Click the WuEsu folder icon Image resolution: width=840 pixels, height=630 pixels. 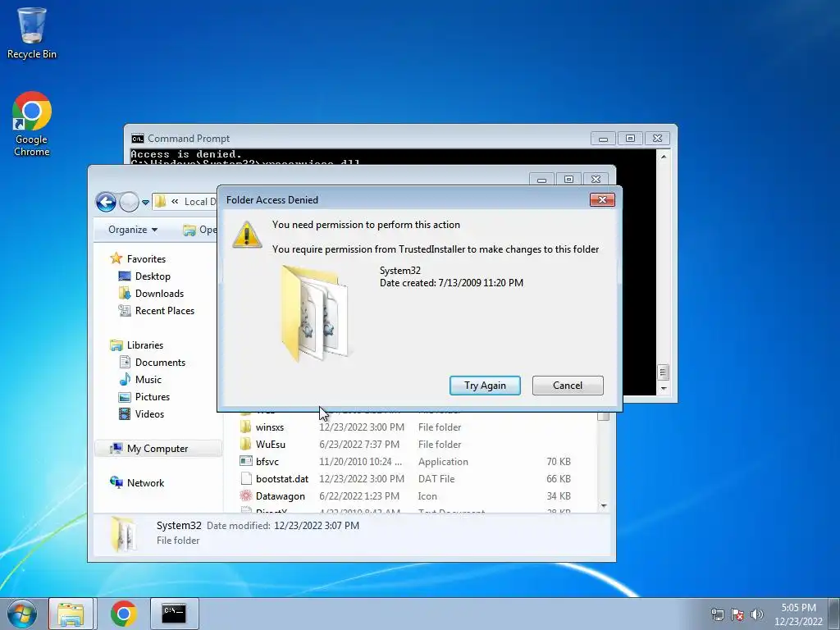246,444
